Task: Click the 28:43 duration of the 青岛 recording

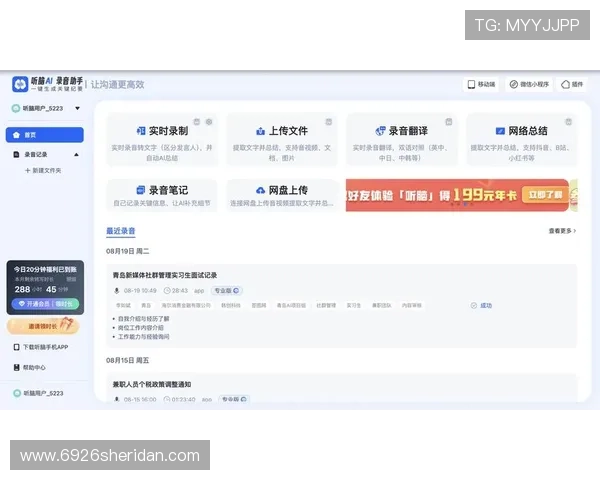Action: coord(176,291)
